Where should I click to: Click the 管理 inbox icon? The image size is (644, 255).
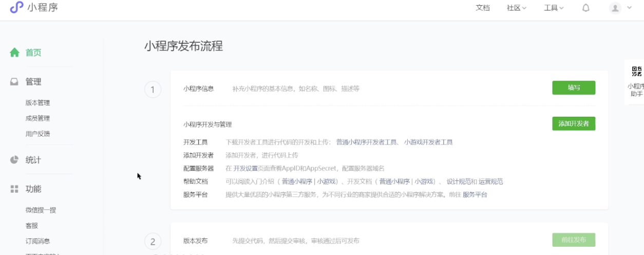(x=14, y=82)
